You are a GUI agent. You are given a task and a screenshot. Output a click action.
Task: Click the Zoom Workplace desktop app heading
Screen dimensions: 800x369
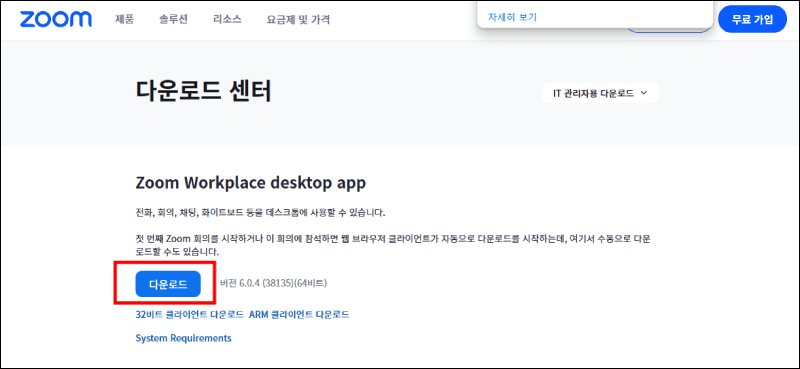251,183
